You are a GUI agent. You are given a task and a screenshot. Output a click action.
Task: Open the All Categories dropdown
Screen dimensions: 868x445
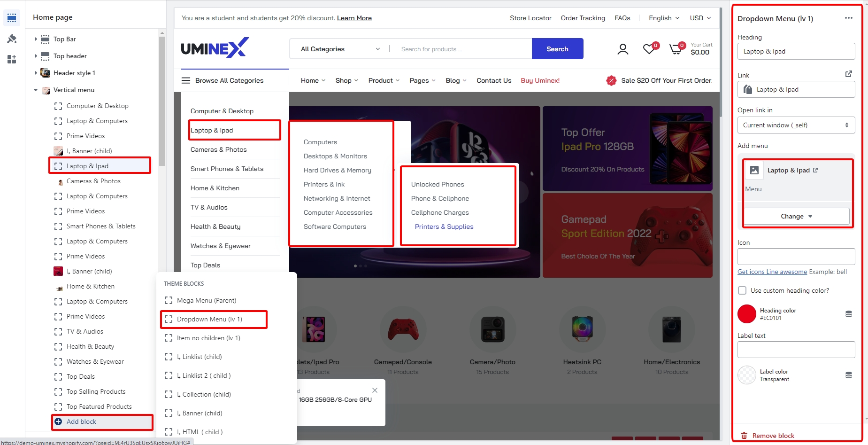340,49
